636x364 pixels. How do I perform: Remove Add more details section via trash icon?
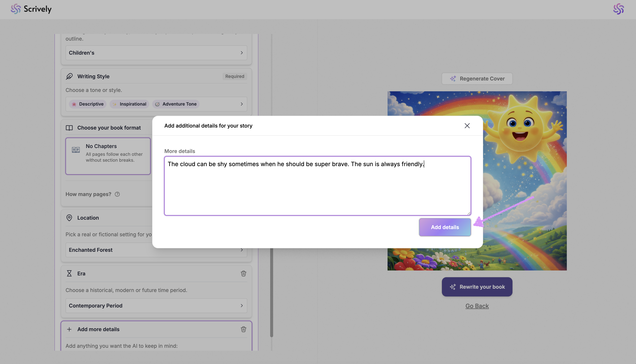click(243, 329)
